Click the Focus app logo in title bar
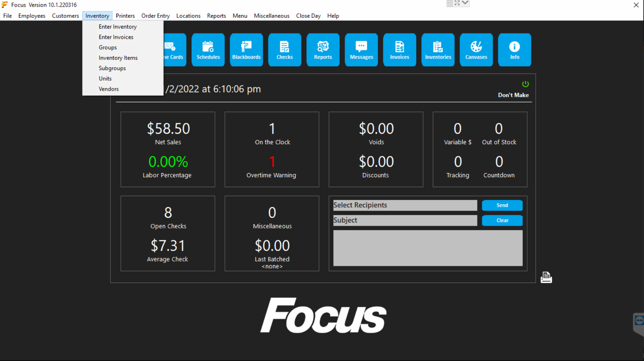 pos(5,5)
